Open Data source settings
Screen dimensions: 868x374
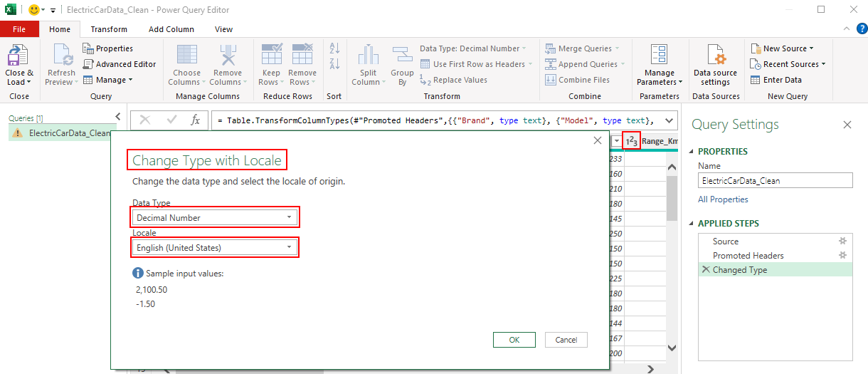pos(715,56)
